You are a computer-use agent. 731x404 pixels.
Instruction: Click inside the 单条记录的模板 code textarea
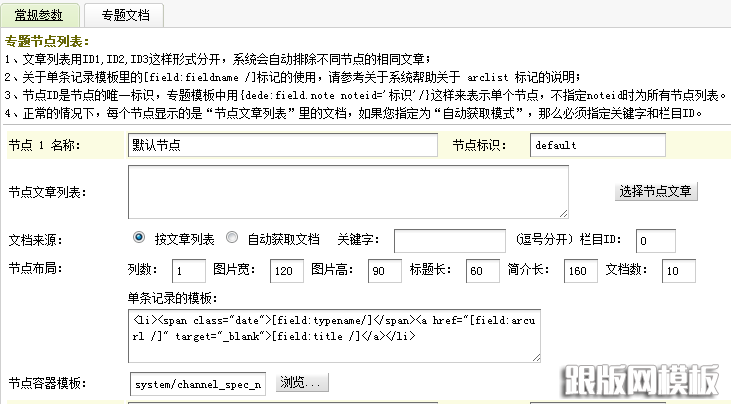[x=333, y=335]
